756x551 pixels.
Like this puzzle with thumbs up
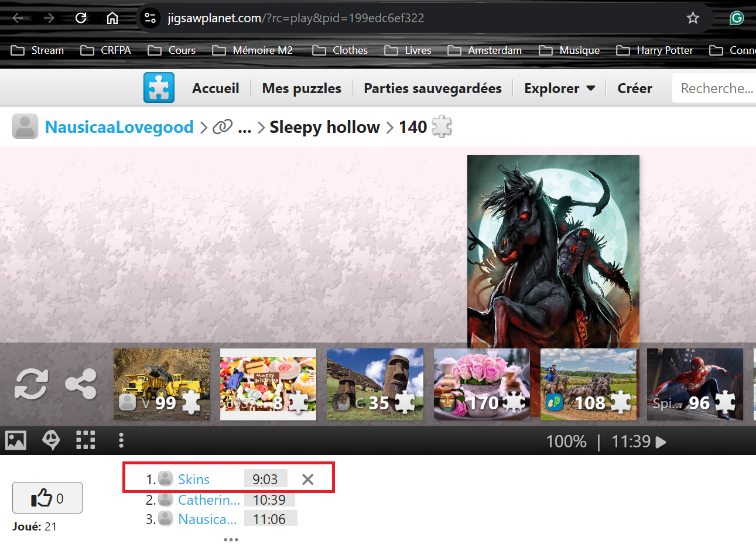47,498
